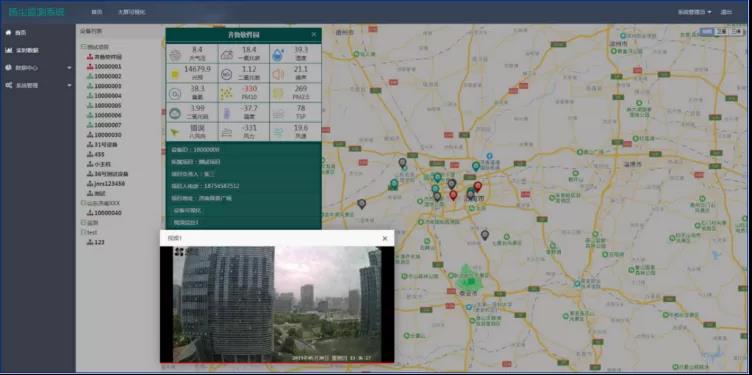Open the home item in the top navigation

96,12
